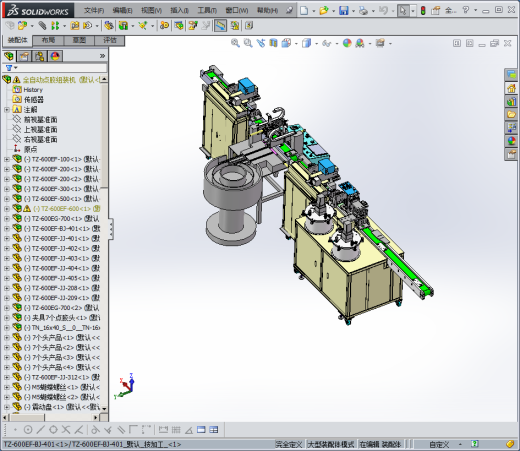Click the Zoom to Fit magnifier icon

(235, 43)
